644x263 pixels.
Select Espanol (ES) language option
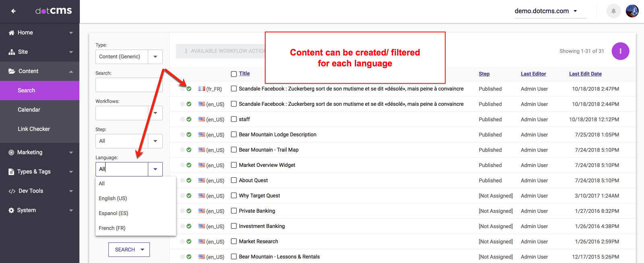(113, 213)
